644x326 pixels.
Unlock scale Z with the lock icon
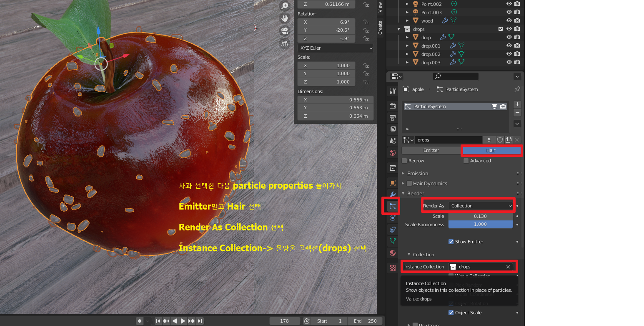[x=366, y=82]
